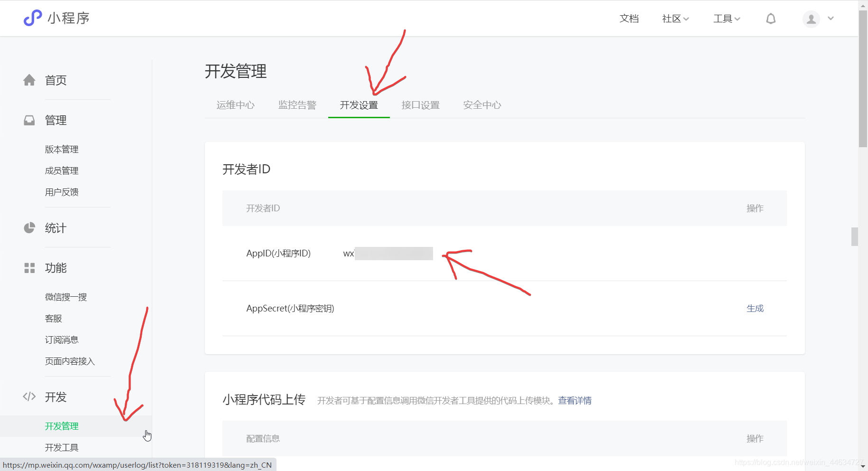Open 开发 section in the sidebar
The height and width of the screenshot is (471, 868).
tap(55, 397)
